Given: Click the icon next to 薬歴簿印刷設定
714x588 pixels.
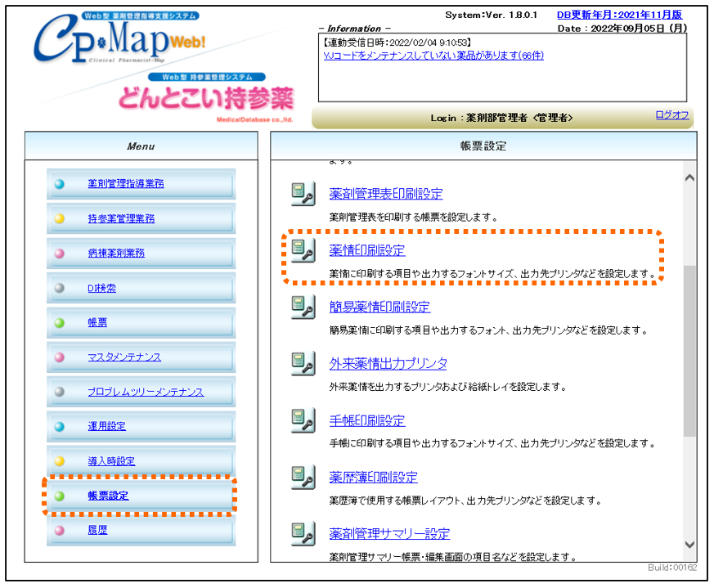Looking at the screenshot, I should coord(303,478).
